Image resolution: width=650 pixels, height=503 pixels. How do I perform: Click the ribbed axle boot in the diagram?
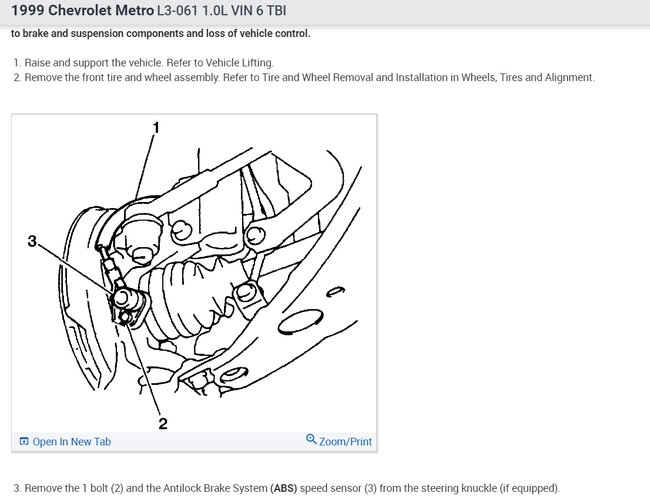(x=189, y=296)
